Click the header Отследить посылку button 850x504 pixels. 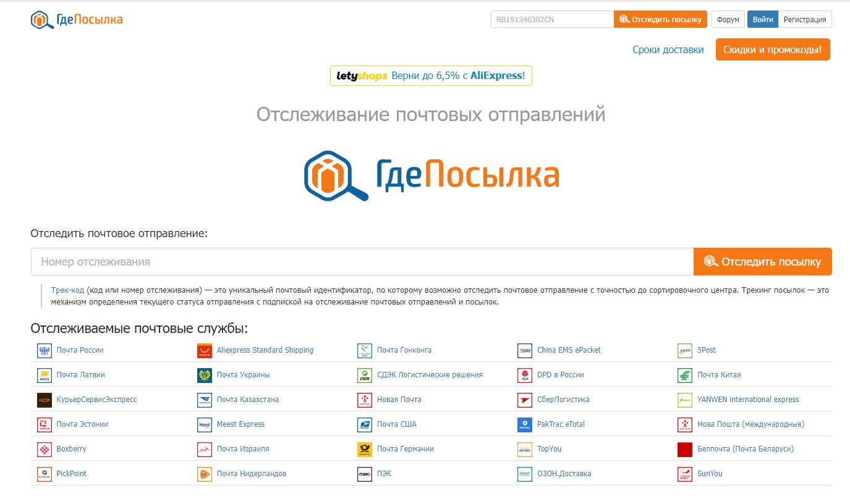[x=660, y=19]
